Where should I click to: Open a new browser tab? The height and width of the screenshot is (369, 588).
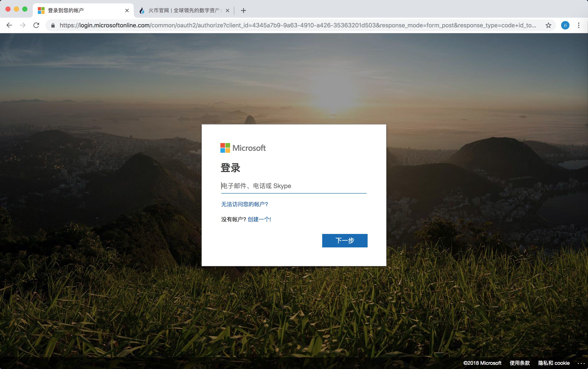(243, 11)
